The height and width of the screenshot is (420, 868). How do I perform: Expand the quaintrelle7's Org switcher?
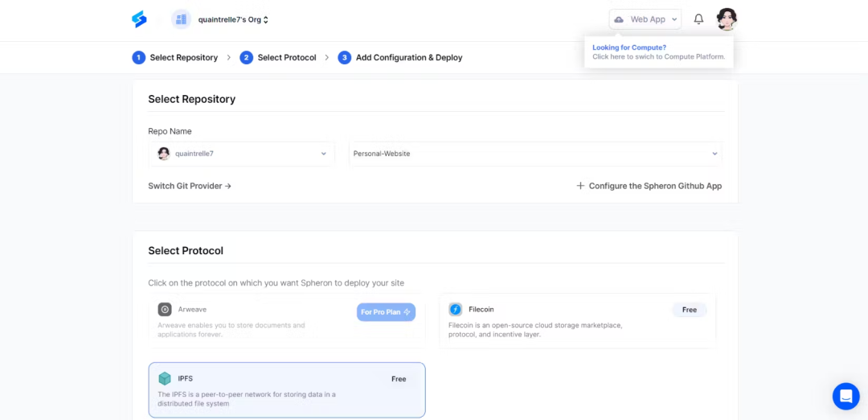click(x=233, y=19)
